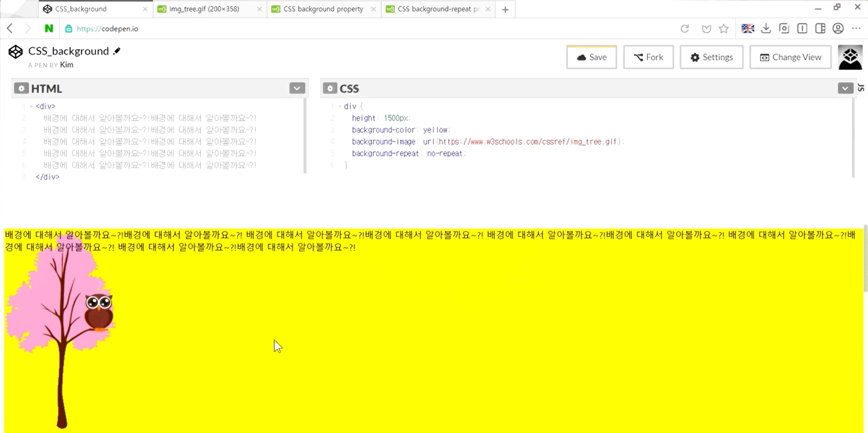The height and width of the screenshot is (433, 868).
Task: Open the browser downloads icon
Action: pyautogui.click(x=766, y=29)
